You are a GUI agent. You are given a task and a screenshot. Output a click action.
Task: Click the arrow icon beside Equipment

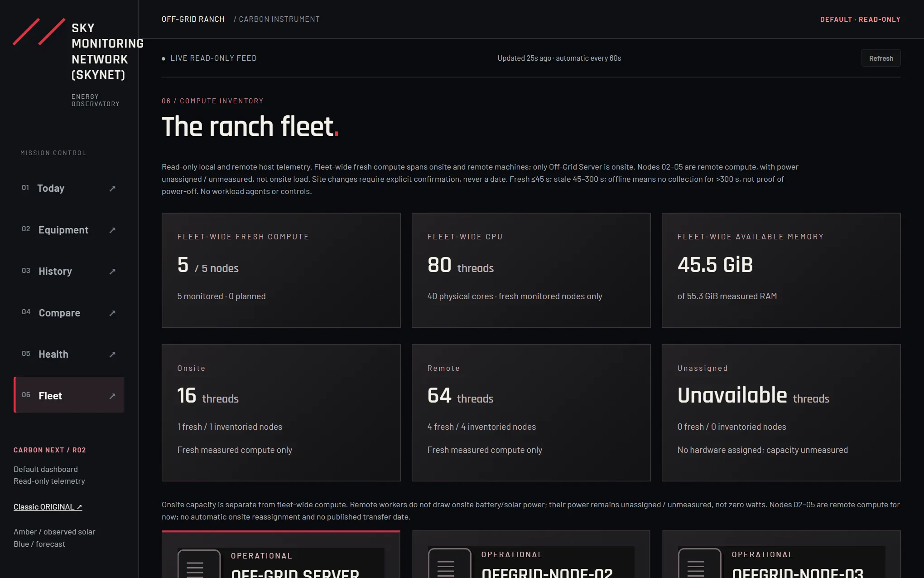pos(112,230)
